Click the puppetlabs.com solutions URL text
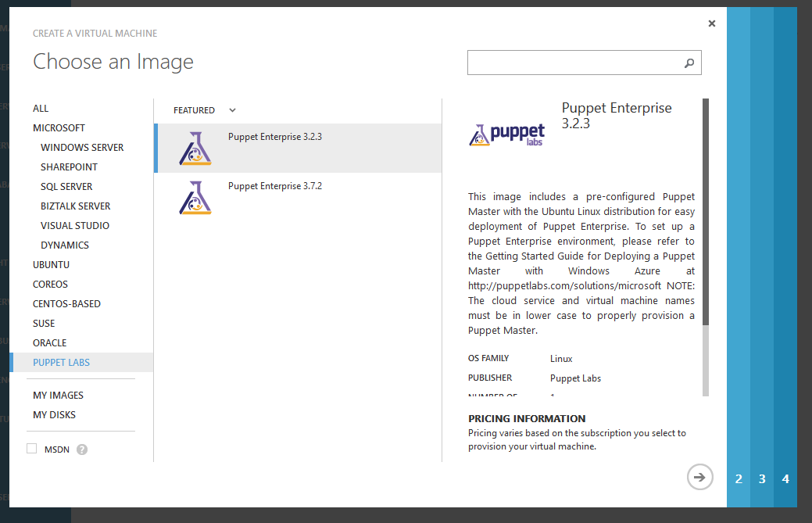 coord(564,286)
